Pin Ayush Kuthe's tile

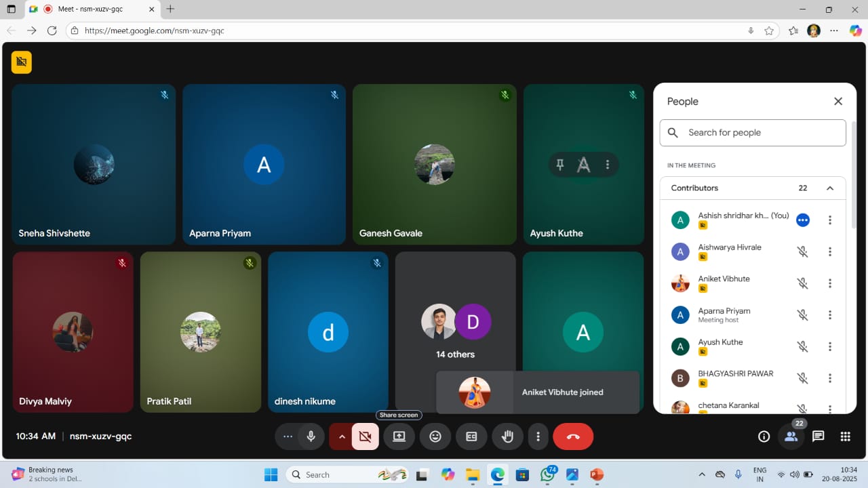tap(560, 164)
